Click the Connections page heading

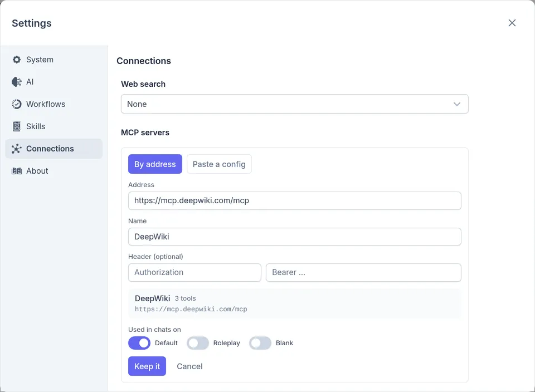(144, 61)
